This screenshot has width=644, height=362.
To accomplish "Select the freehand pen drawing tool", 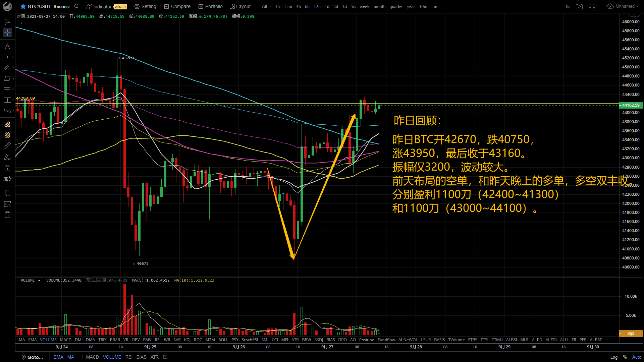I will tap(7, 157).
